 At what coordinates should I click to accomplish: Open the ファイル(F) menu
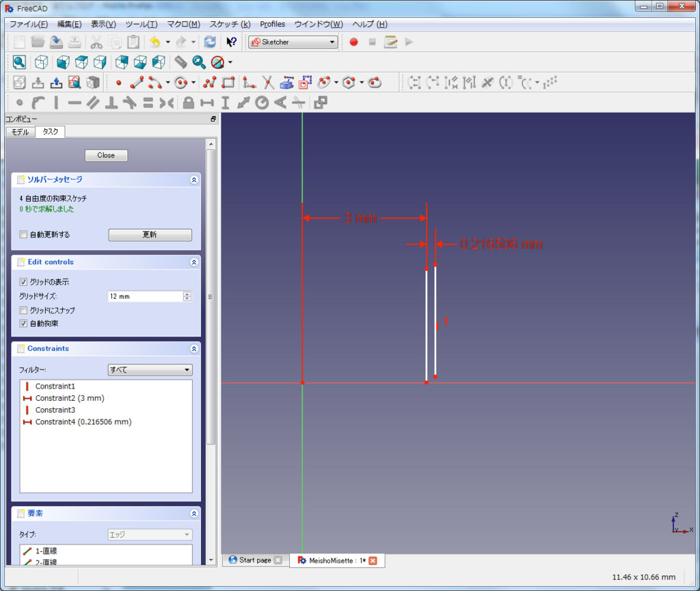coord(29,24)
